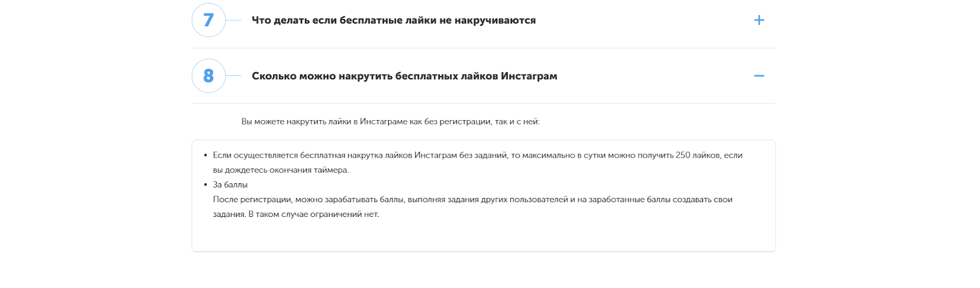
Task: Collapse question 8 with the minus icon
Action: click(x=759, y=76)
